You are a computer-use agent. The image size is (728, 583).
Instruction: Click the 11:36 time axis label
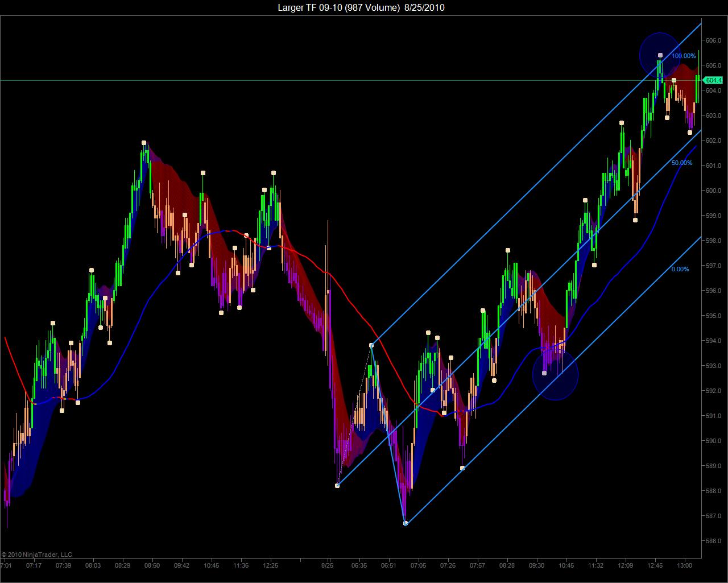pos(241,565)
